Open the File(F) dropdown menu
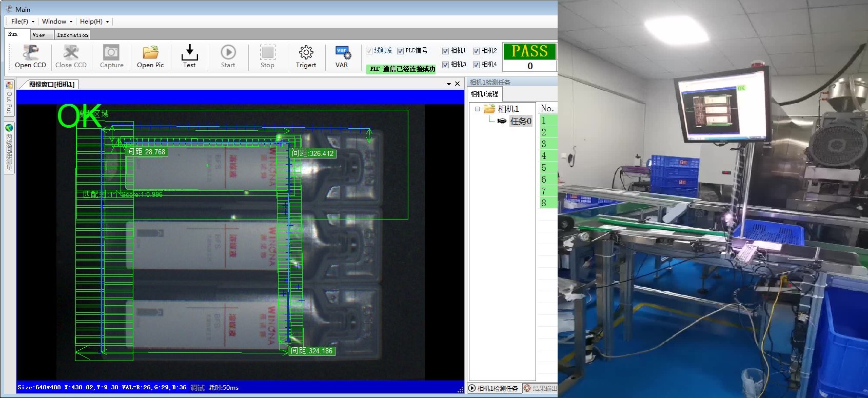Image resolution: width=868 pixels, height=398 pixels. click(x=23, y=22)
